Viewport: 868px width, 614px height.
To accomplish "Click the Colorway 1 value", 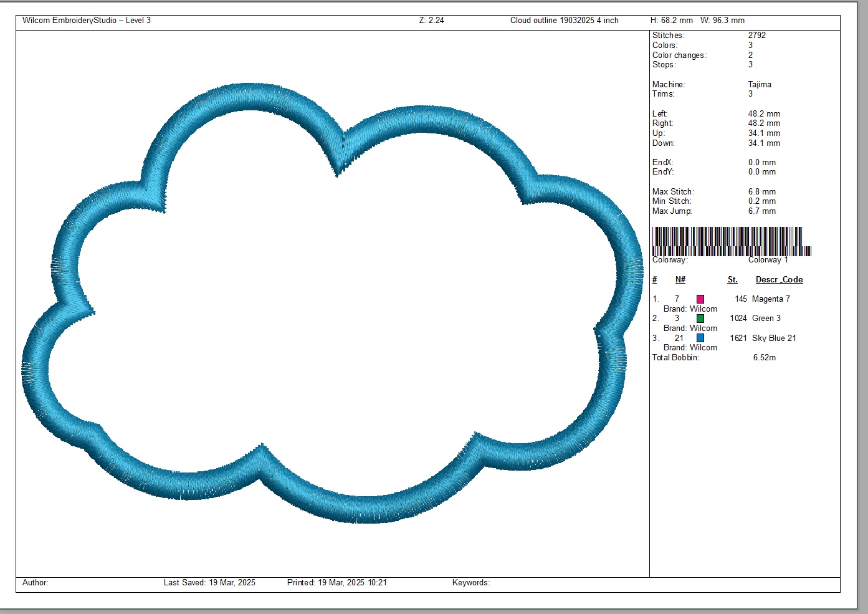I will coord(768,260).
